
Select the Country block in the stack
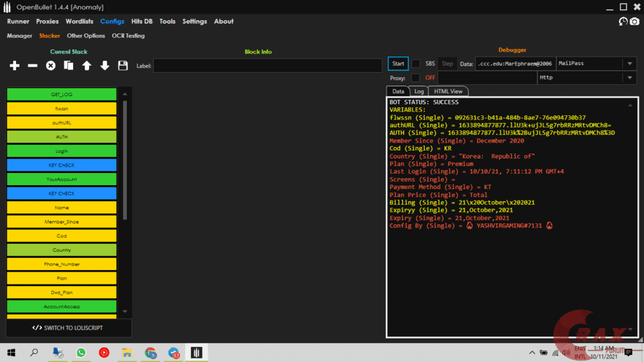coord(62,250)
